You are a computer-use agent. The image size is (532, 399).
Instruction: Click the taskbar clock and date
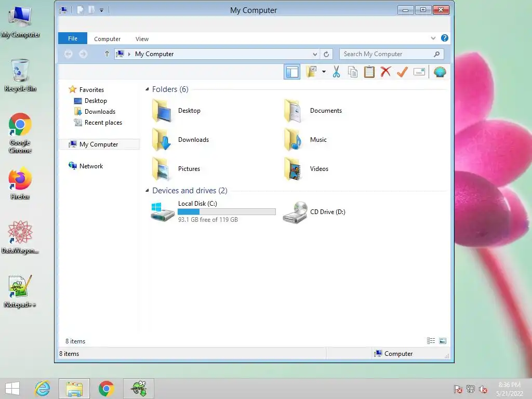tap(510, 389)
